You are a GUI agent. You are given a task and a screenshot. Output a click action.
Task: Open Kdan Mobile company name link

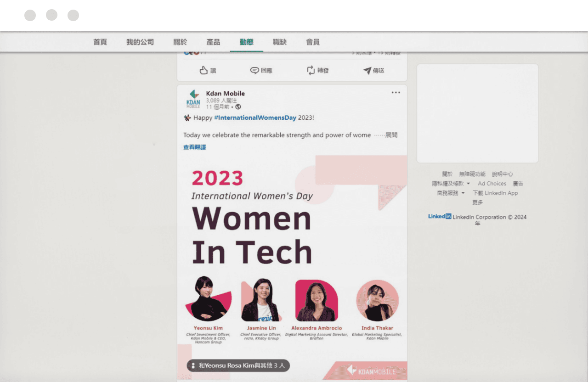coord(225,93)
